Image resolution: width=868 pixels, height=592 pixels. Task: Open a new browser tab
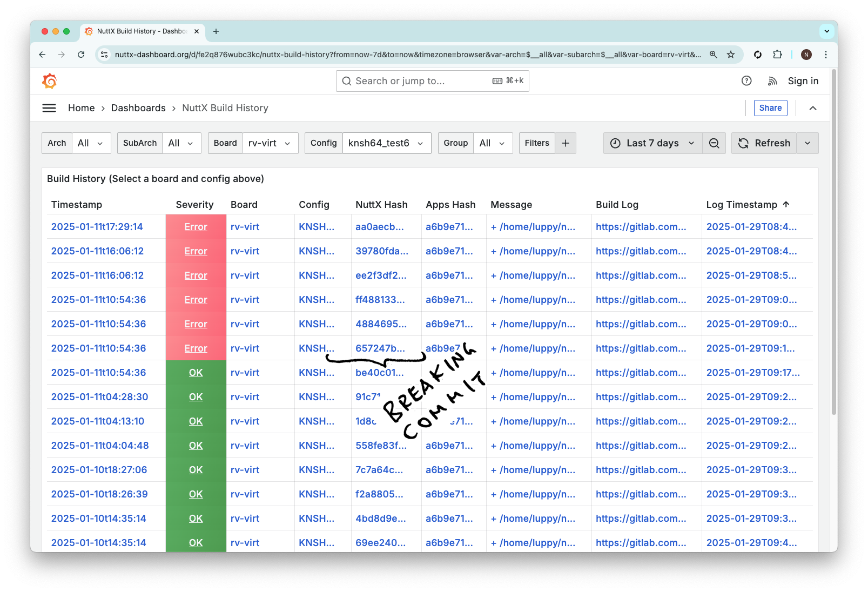click(216, 31)
